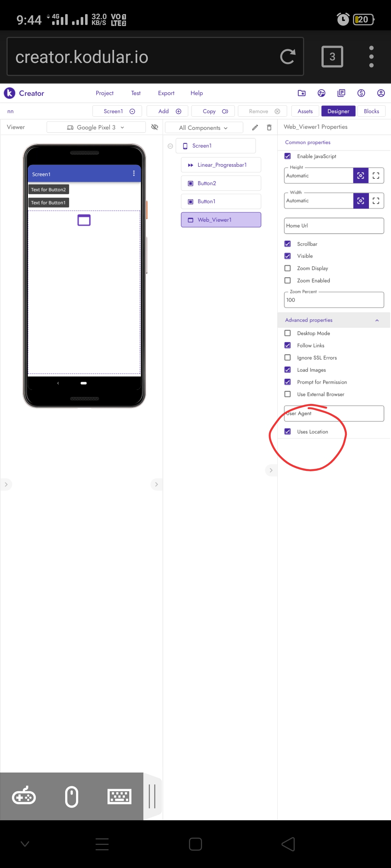The height and width of the screenshot is (868, 391).
Task: Enable the Zoom Enabled checkbox
Action: click(x=287, y=280)
